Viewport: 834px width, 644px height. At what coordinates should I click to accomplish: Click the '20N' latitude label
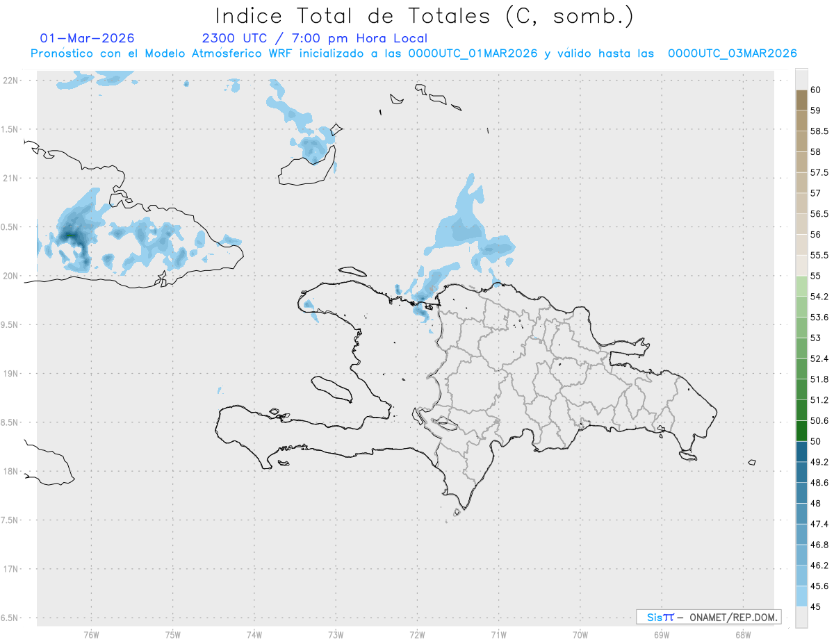pyautogui.click(x=10, y=276)
